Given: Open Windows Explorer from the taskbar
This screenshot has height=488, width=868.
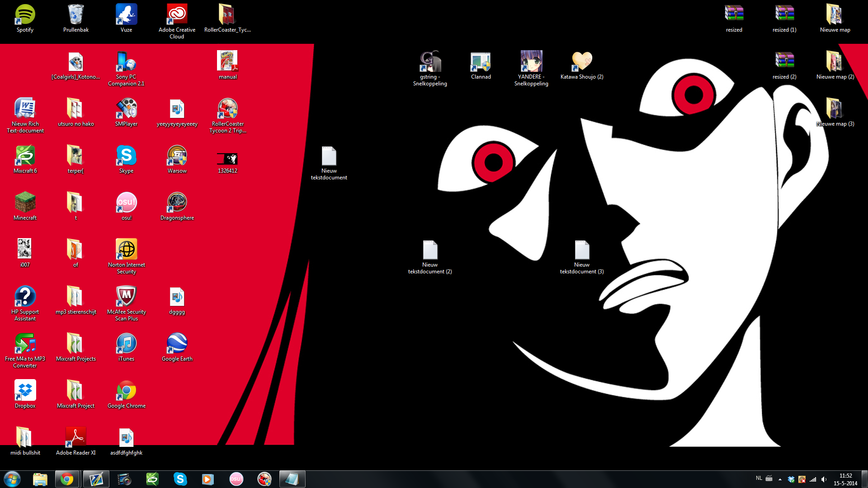Looking at the screenshot, I should [40, 479].
